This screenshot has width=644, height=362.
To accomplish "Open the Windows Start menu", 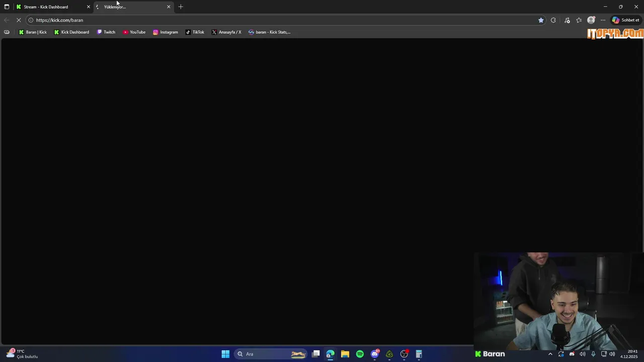I will point(225,354).
